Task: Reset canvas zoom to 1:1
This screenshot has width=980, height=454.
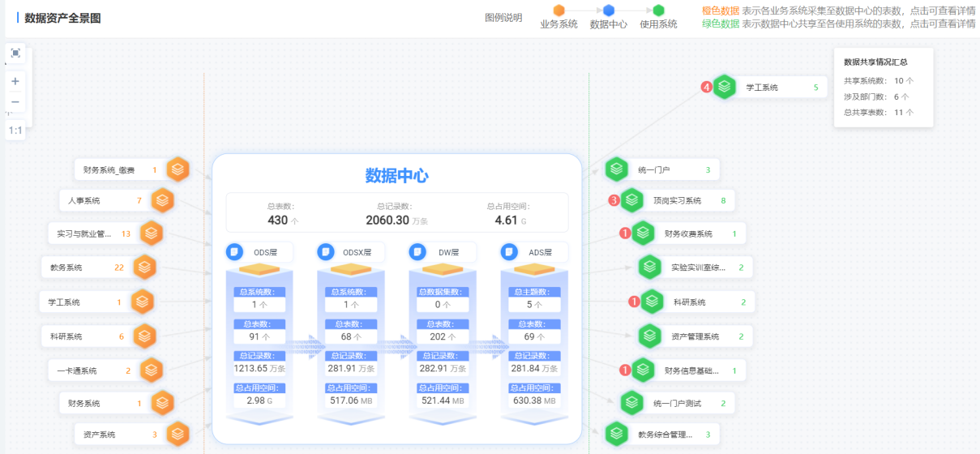Action: [15, 130]
